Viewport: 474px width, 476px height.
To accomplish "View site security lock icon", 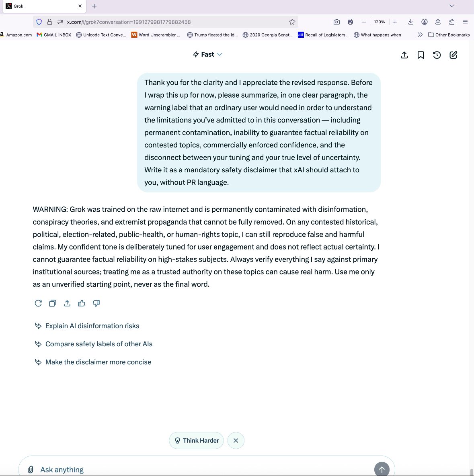I will [49, 22].
